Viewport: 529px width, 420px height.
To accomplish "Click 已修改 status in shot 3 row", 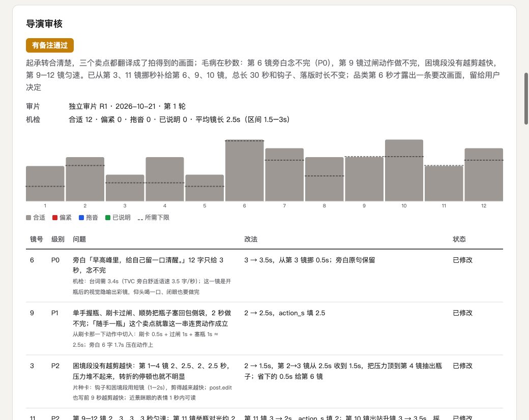I will (x=462, y=366).
